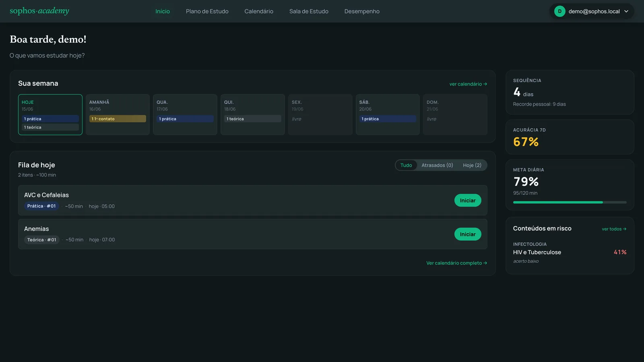Open Ver calendário completo link
The width and height of the screenshot is (644, 362).
click(x=457, y=263)
